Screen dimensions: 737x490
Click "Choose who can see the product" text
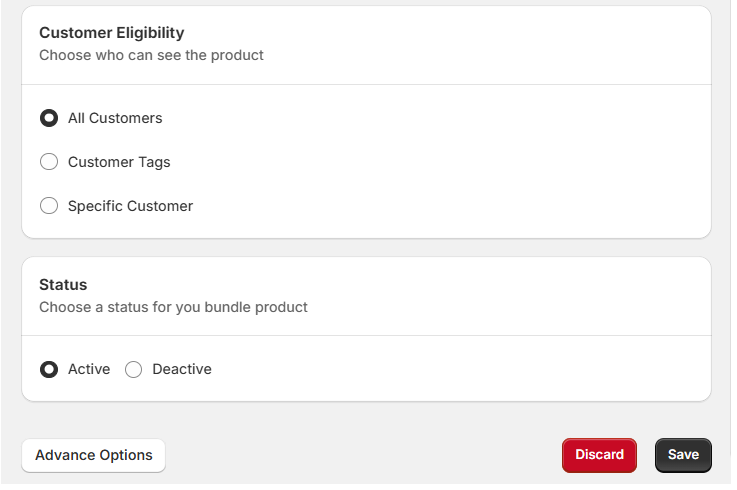click(151, 55)
